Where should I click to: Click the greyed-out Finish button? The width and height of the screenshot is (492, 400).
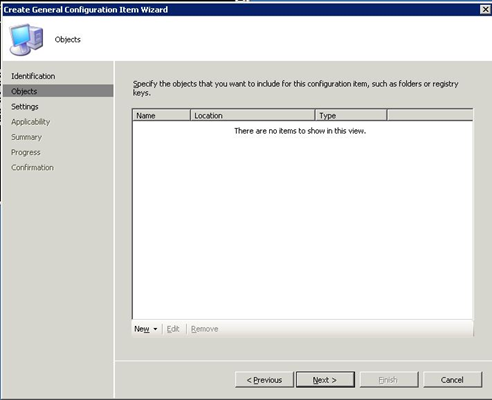[389, 380]
